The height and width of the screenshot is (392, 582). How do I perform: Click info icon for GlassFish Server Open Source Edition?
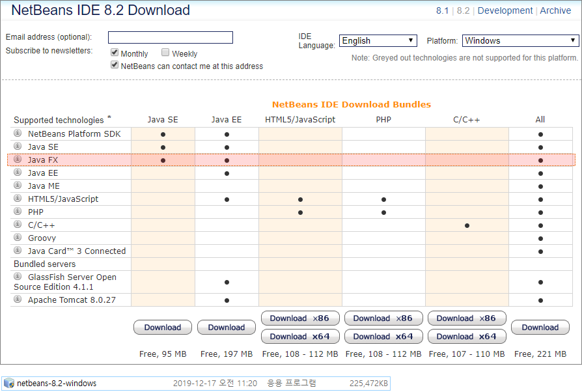pos(18,276)
